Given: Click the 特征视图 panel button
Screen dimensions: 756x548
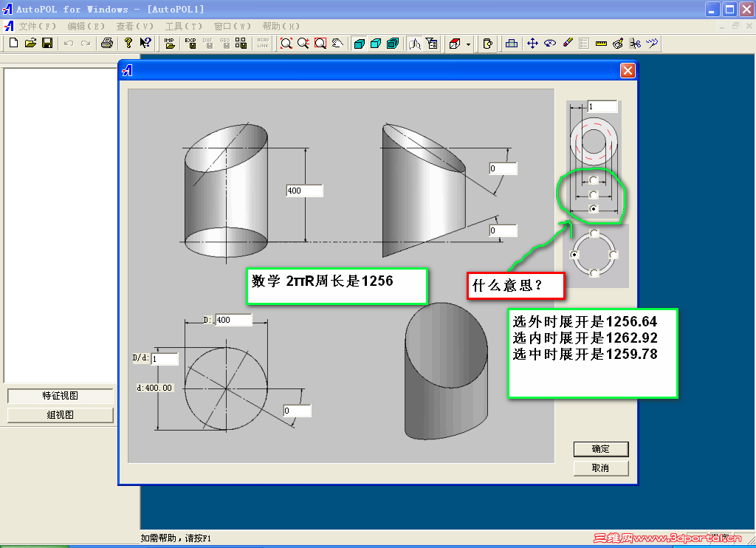Looking at the screenshot, I should click(x=59, y=396).
